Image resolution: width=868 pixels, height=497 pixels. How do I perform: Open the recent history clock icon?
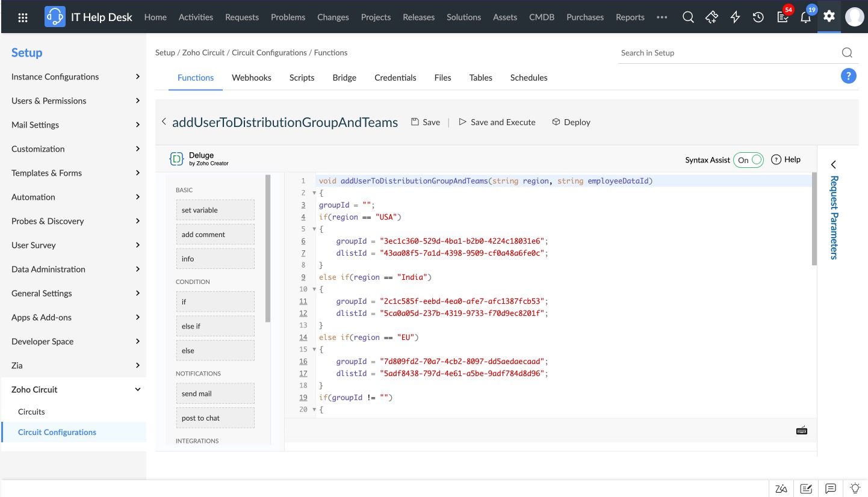(758, 17)
